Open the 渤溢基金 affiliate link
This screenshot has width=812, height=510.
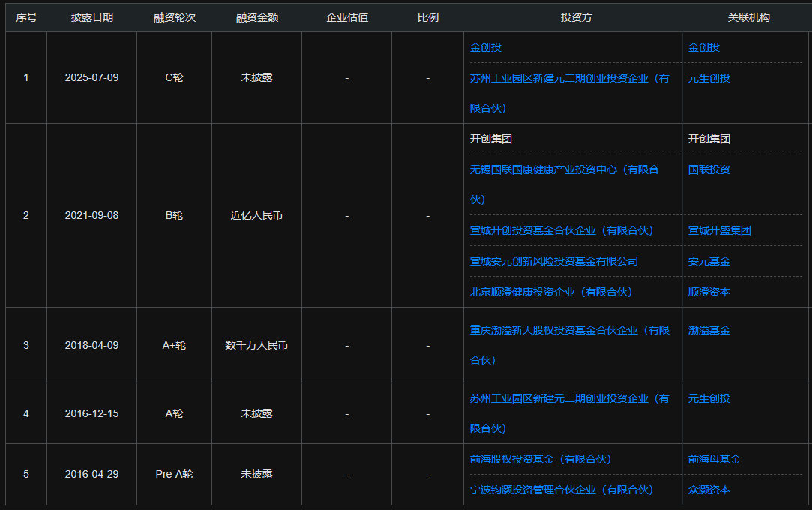coord(709,330)
